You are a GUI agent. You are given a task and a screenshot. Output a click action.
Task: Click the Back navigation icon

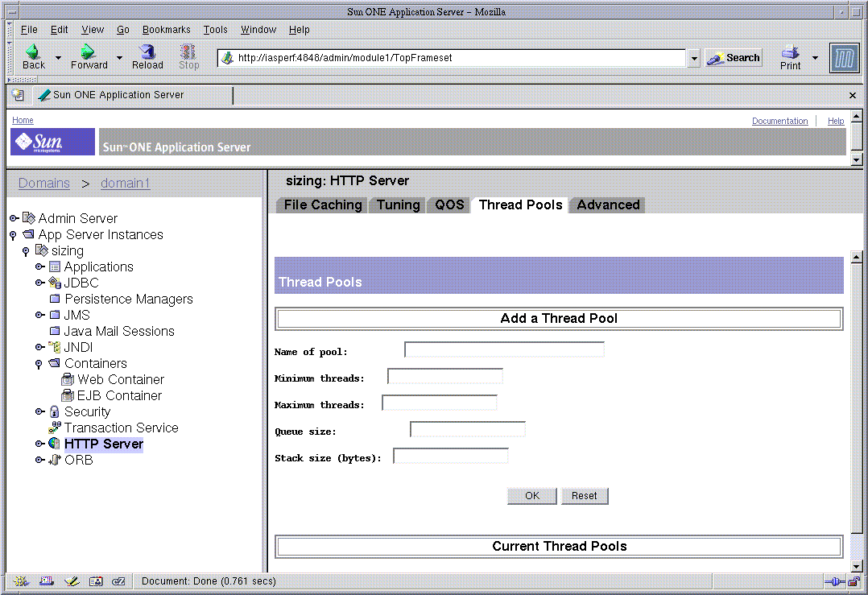33,52
